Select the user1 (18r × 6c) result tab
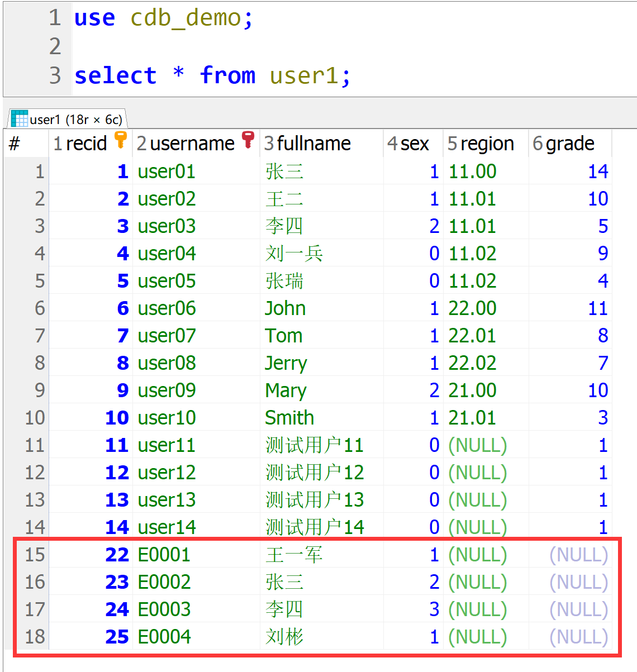Image resolution: width=637 pixels, height=672 pixels. coord(75,120)
